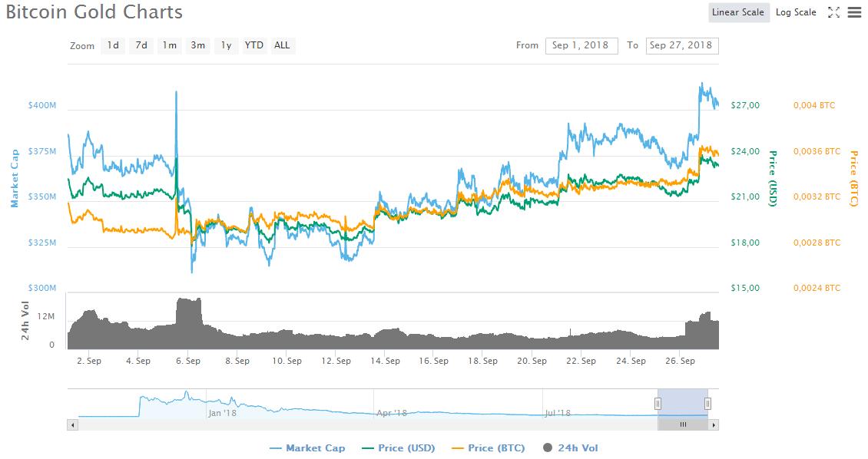Hide the Price (BTC) legend series
The image size is (868, 459).
[488, 447]
